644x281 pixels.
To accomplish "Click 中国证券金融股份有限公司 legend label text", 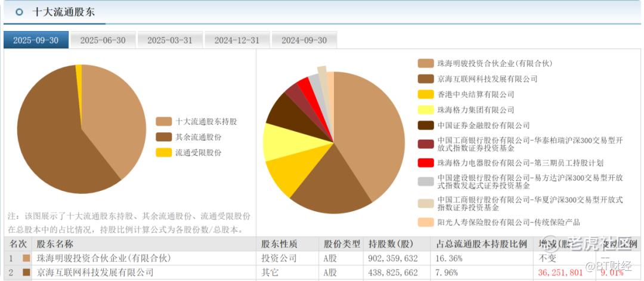I will 484,126.
